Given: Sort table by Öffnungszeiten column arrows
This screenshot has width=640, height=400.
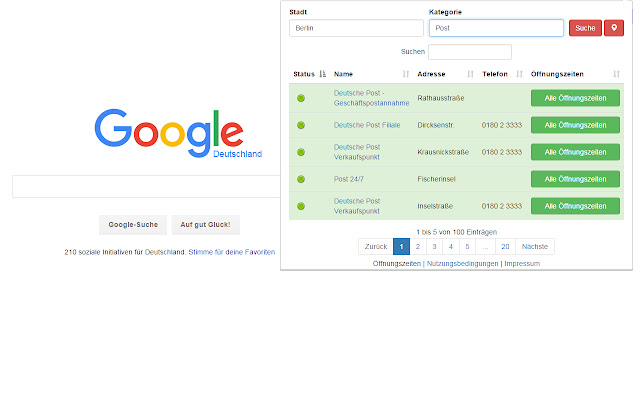Looking at the screenshot, I should click(616, 74).
